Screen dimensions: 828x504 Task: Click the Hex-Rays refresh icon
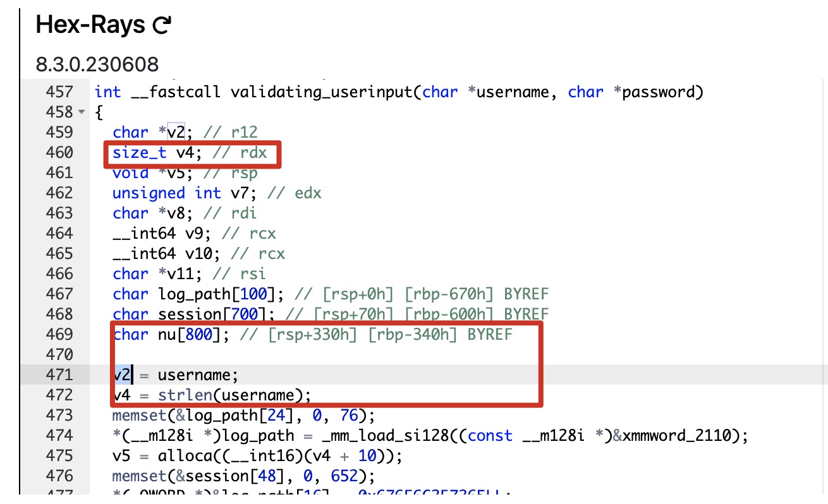(x=162, y=25)
